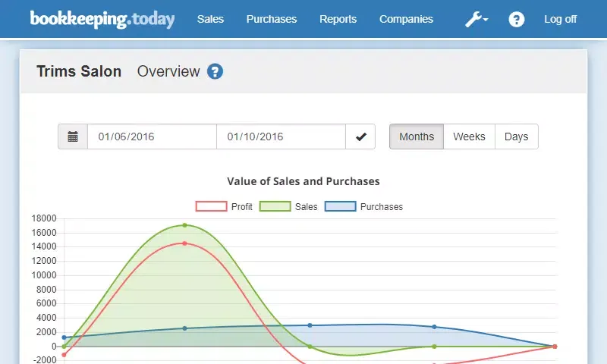
Task: Click the Overview heading text
Action: [168, 71]
